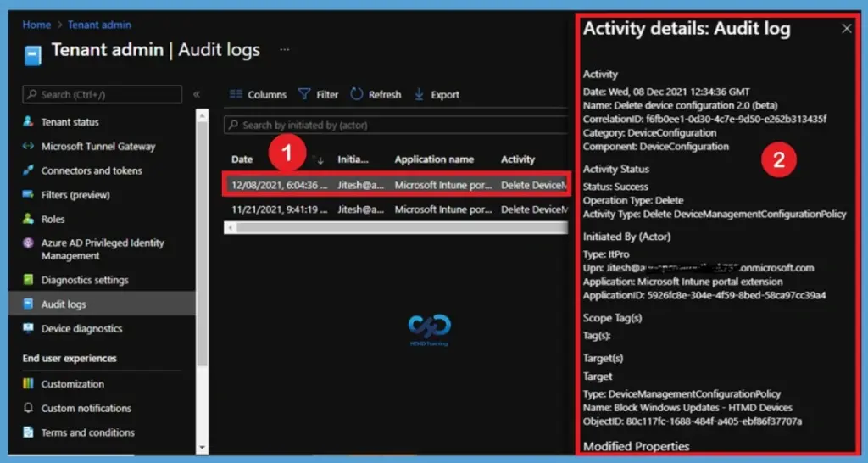This screenshot has width=868, height=463.
Task: Click the Columns toolbar icon
Action: 236,94
